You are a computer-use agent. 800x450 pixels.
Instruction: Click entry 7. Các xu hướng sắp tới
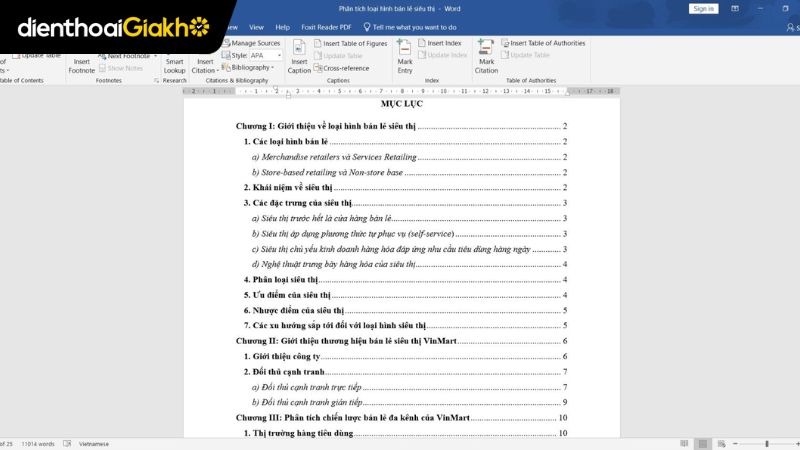pyautogui.click(x=406, y=325)
